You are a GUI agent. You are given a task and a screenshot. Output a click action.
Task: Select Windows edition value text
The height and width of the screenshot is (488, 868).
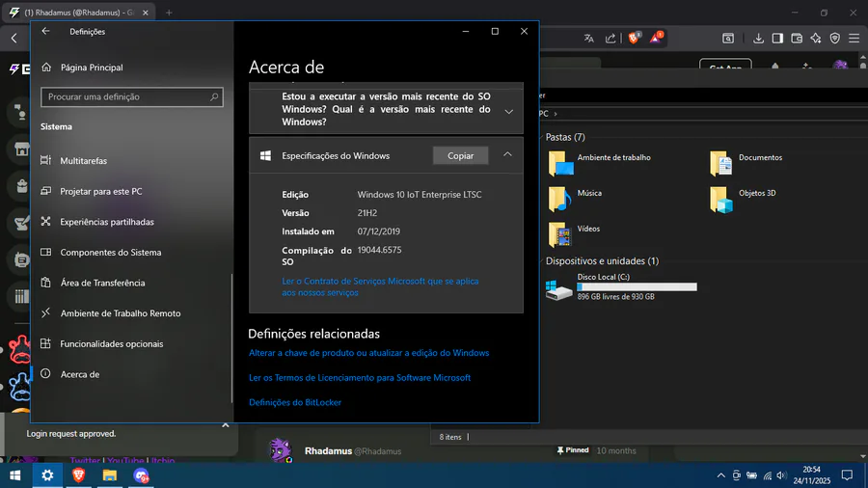(x=420, y=195)
